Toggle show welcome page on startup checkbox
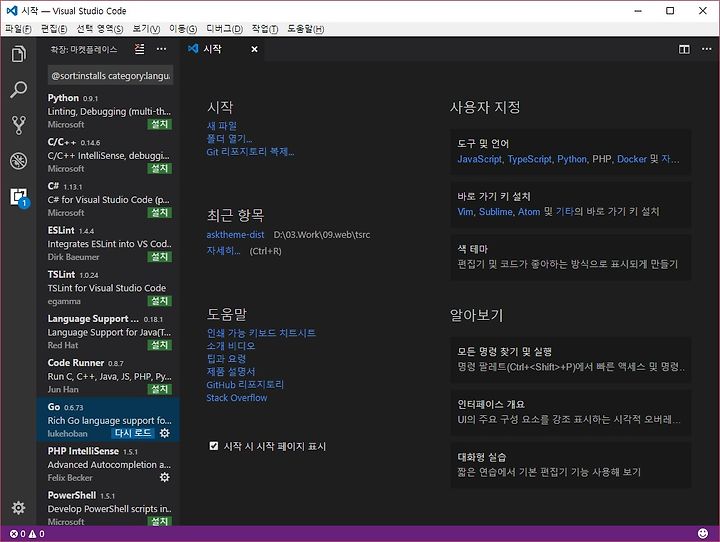The width and height of the screenshot is (720, 542). (x=214, y=446)
